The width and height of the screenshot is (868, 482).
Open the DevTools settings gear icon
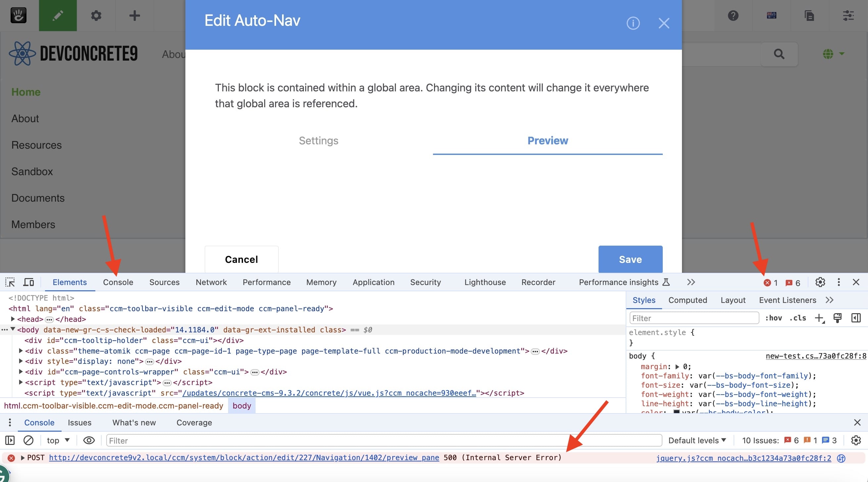coord(820,282)
